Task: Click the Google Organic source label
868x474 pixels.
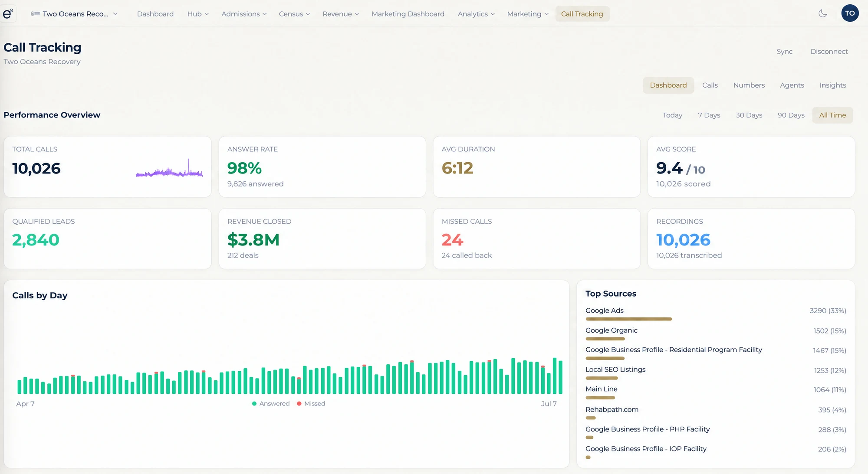Action: (611, 330)
